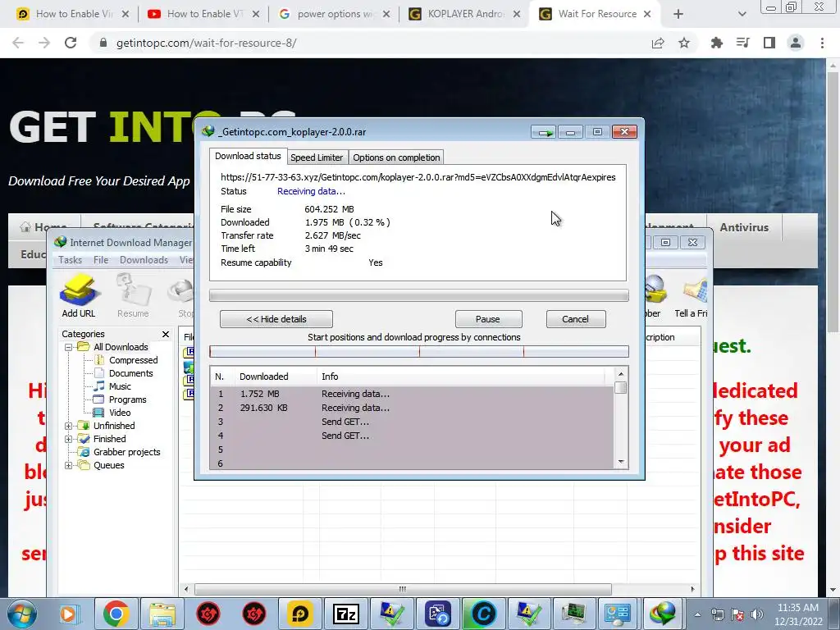
Task: Bookmark this page with the star icon
Action: (x=684, y=43)
